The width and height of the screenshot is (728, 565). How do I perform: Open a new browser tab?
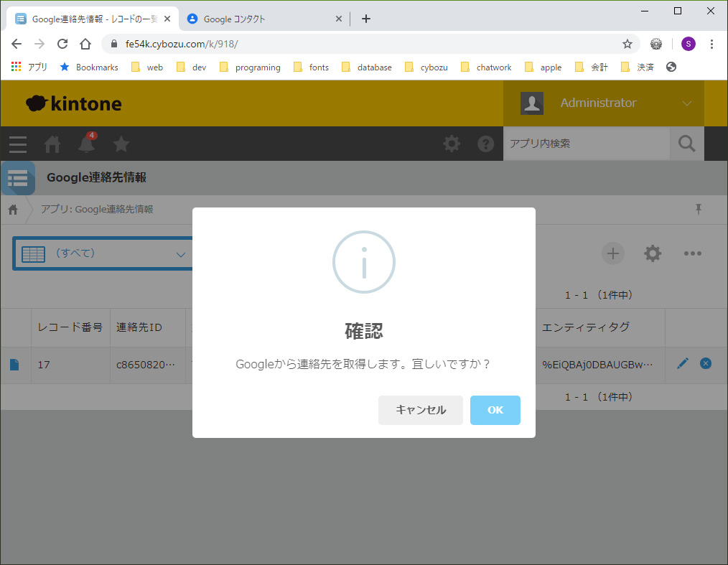[x=366, y=19]
